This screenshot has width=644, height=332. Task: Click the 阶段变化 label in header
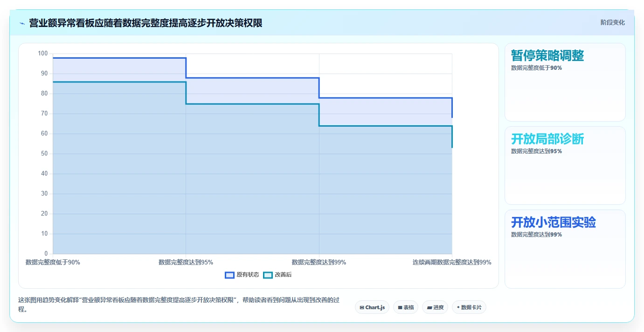pyautogui.click(x=612, y=22)
